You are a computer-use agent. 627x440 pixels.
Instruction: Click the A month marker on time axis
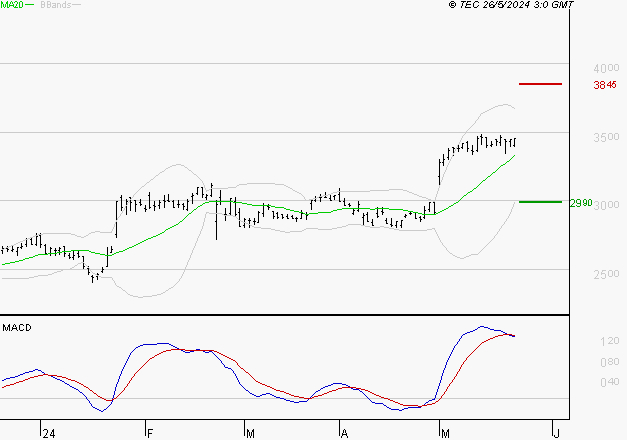pyautogui.click(x=344, y=434)
